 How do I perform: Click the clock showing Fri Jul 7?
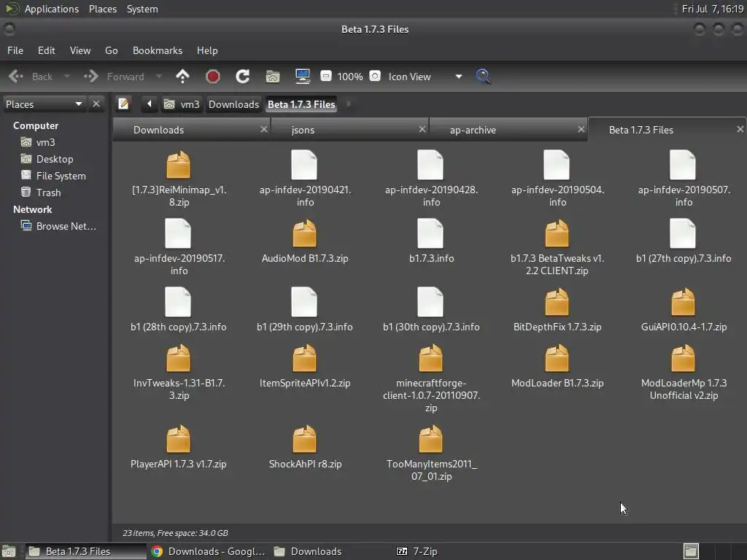(712, 9)
